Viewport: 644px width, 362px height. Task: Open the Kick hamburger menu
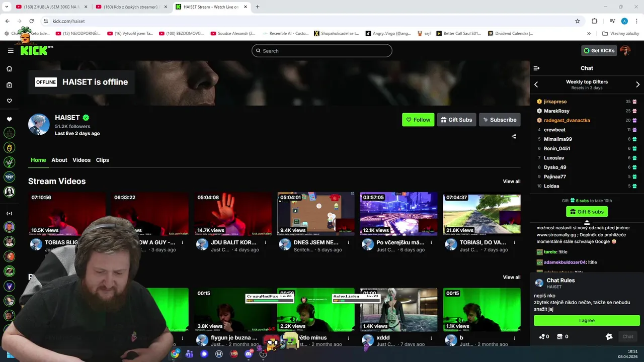[x=11, y=51]
